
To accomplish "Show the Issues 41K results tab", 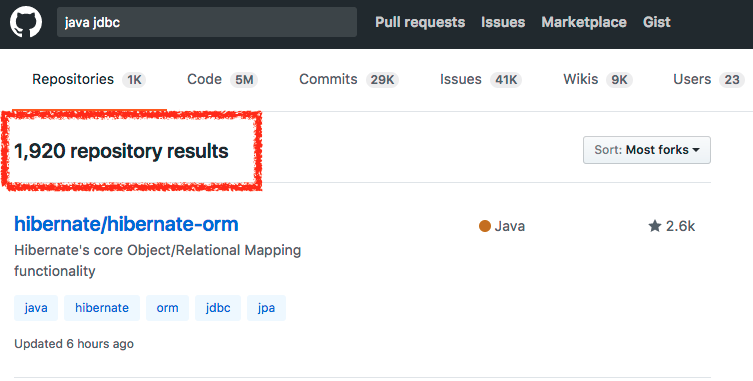I will click(x=481, y=79).
